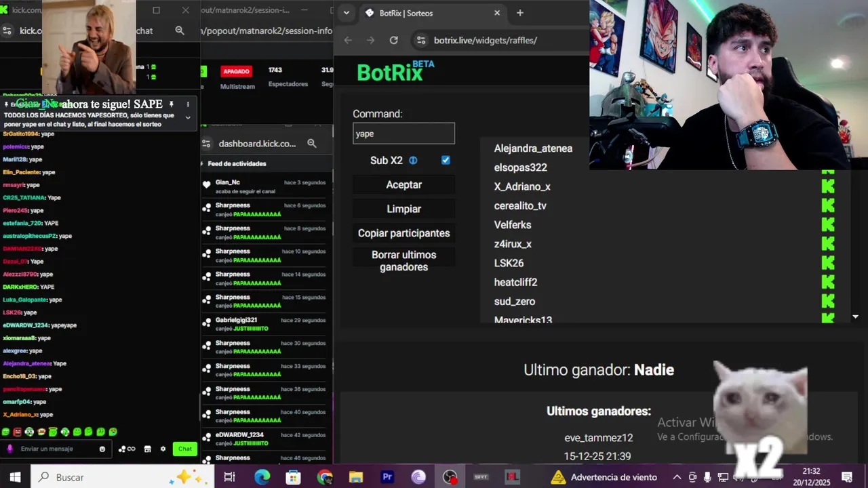
Task: Open a new browser tab with the plus button
Action: click(520, 13)
